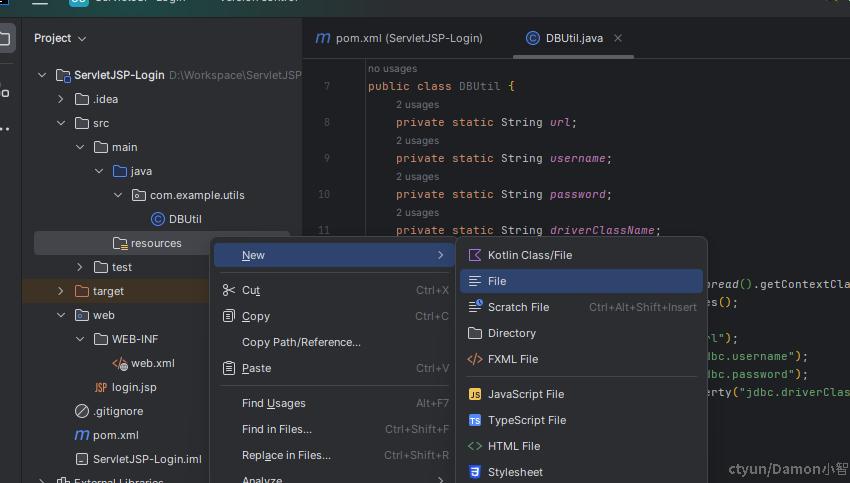This screenshot has height=483, width=850.
Task: Select pom.xml in project tree
Action: 115,435
